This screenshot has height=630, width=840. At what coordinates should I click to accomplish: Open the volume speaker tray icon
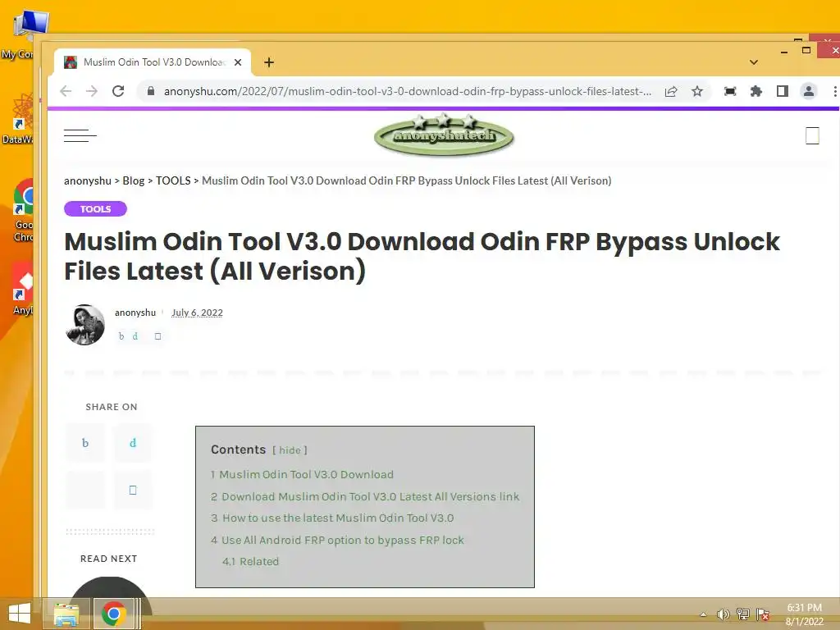724,614
